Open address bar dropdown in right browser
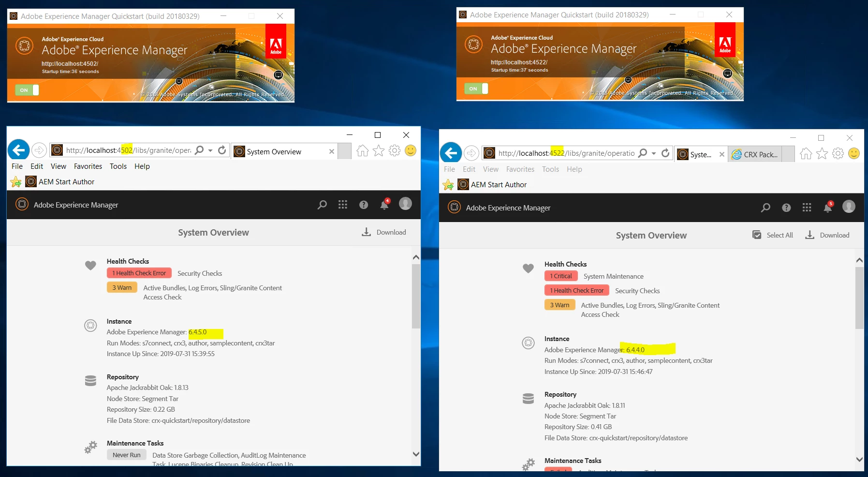Viewport: 868px width, 477px height. (x=654, y=153)
